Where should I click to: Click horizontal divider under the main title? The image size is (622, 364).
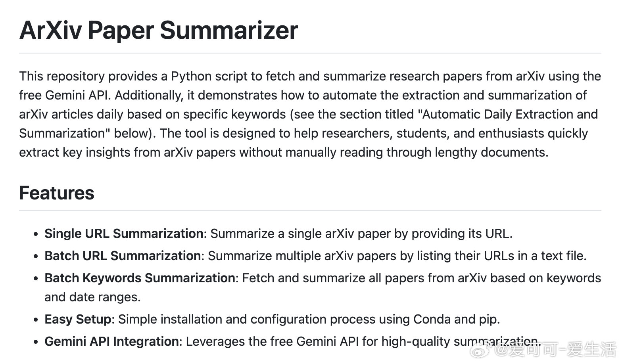(x=310, y=53)
